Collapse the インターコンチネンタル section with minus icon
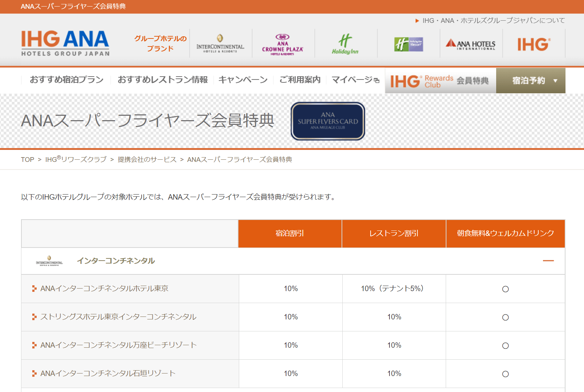 548,261
